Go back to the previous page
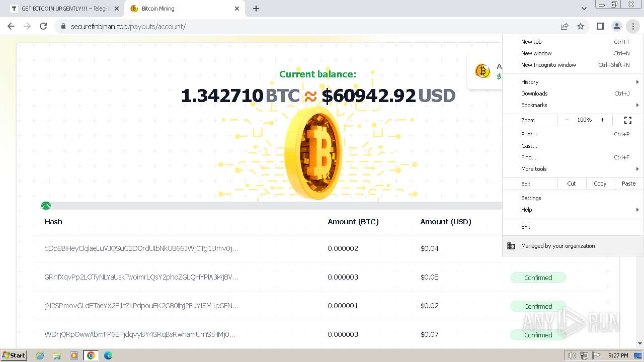The image size is (644, 362). tap(11, 26)
